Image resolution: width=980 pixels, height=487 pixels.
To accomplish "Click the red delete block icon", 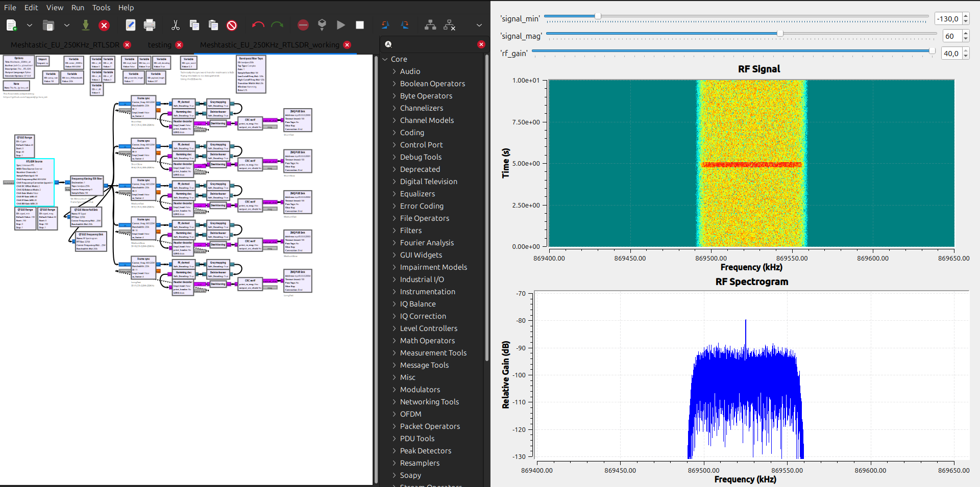I will [232, 25].
